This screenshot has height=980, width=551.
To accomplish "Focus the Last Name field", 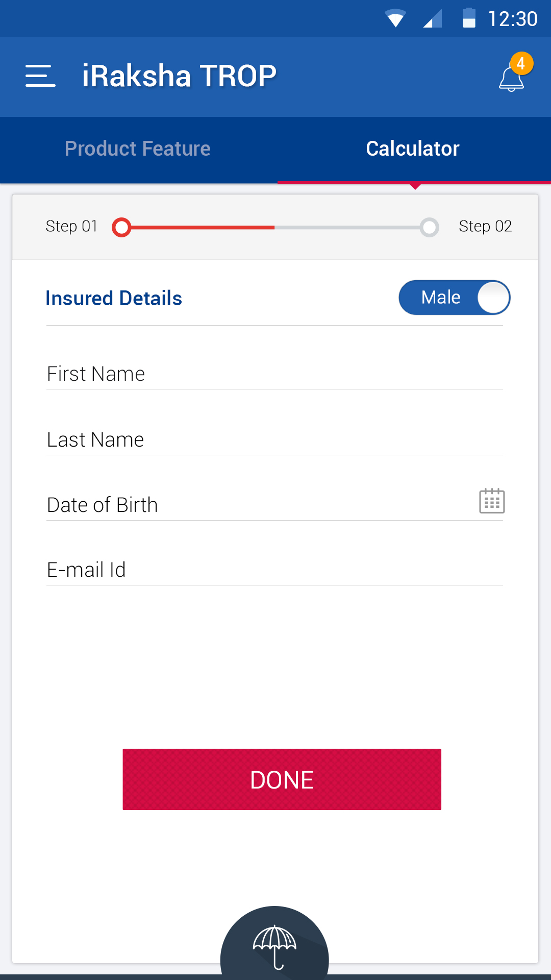I will [274, 439].
